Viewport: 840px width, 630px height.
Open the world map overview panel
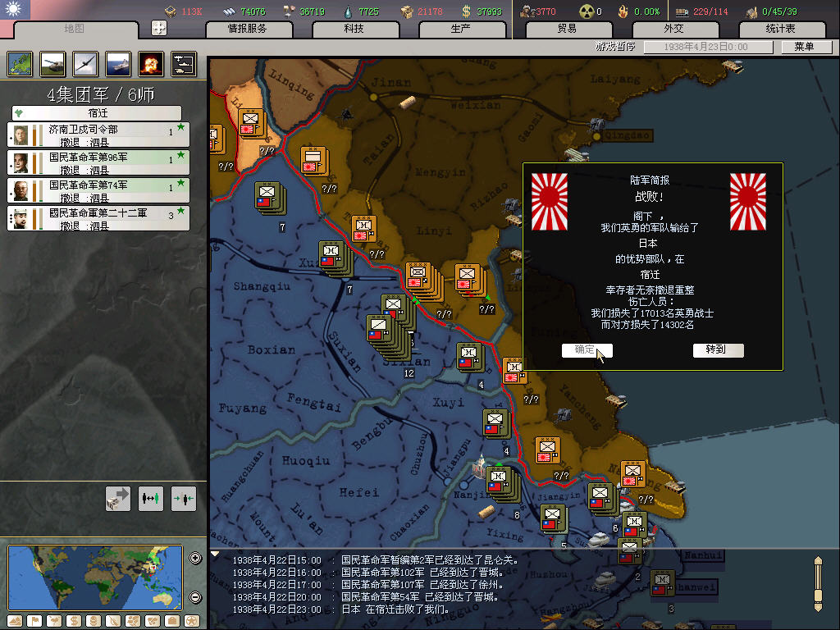(x=20, y=64)
